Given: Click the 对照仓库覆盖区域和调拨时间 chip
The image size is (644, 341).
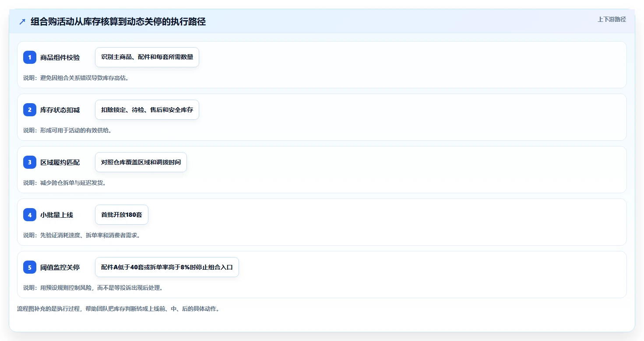Looking at the screenshot, I should click(x=141, y=162).
